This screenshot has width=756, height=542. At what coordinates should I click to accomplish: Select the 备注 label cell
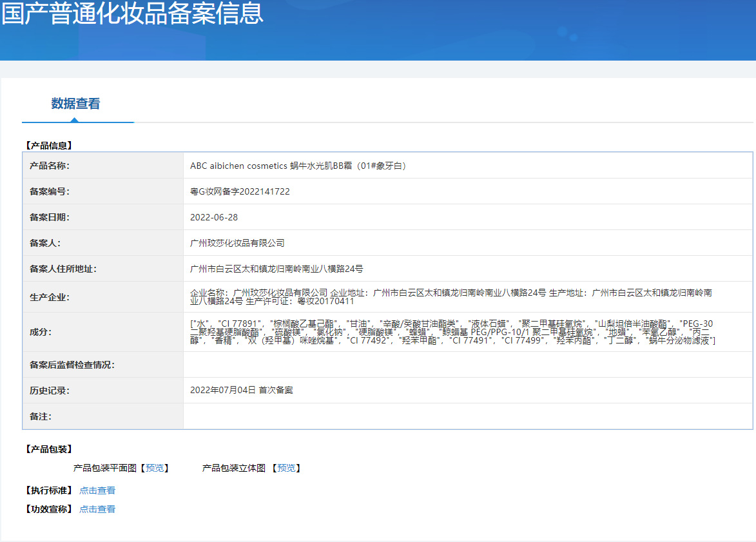102,416
